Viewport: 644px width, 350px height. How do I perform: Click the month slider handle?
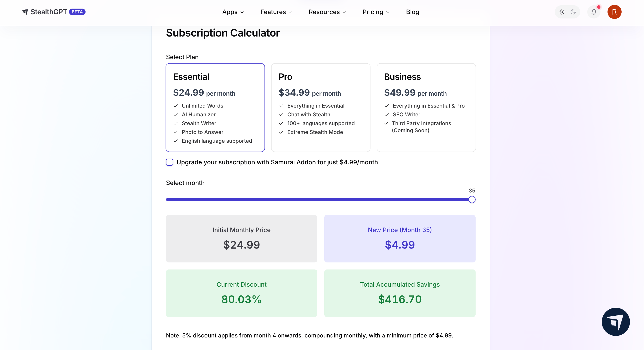(x=472, y=199)
